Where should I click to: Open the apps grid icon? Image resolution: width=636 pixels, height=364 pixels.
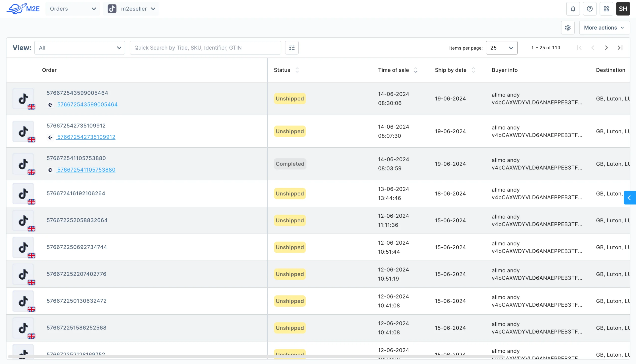pyautogui.click(x=606, y=9)
